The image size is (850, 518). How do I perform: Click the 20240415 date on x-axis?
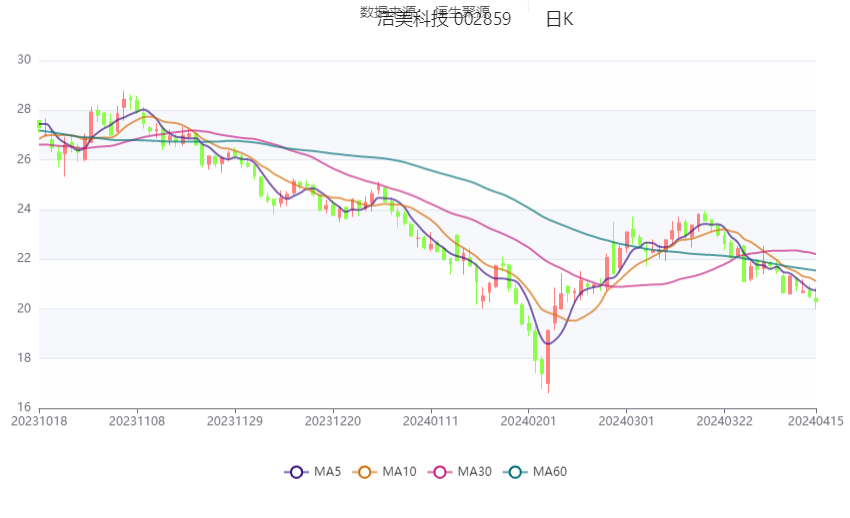coord(816,421)
